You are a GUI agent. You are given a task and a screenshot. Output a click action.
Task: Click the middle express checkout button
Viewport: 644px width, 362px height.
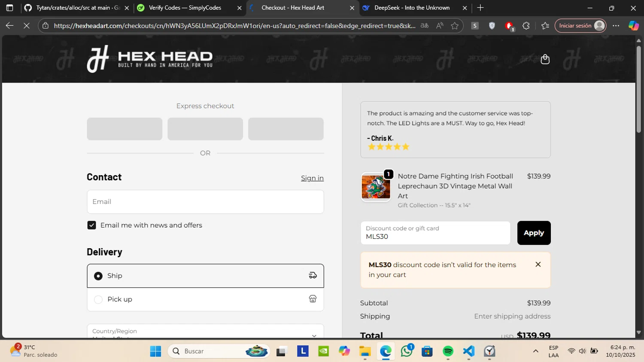tap(205, 129)
